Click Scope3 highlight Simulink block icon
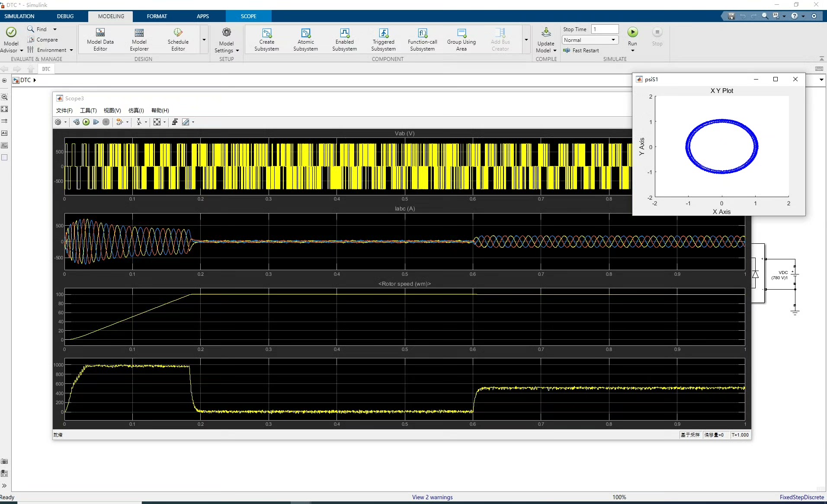This screenshot has height=504, width=827. point(119,122)
